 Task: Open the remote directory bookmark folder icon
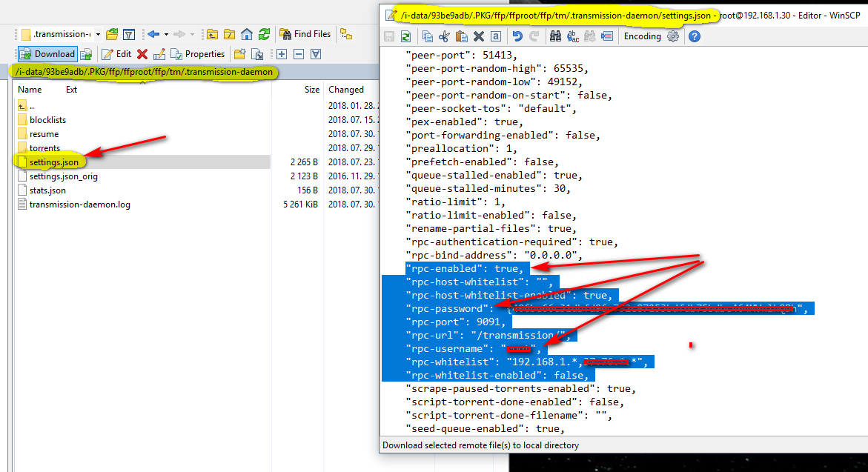(x=112, y=34)
